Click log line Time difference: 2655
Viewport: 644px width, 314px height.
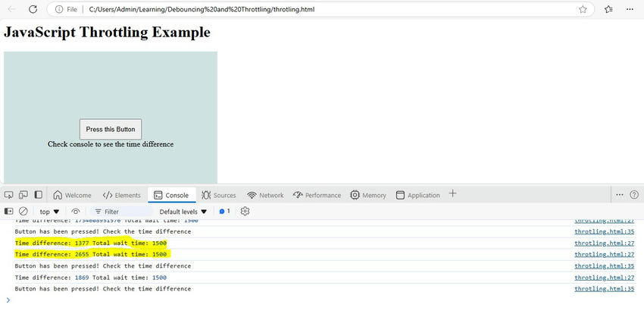coord(91,254)
